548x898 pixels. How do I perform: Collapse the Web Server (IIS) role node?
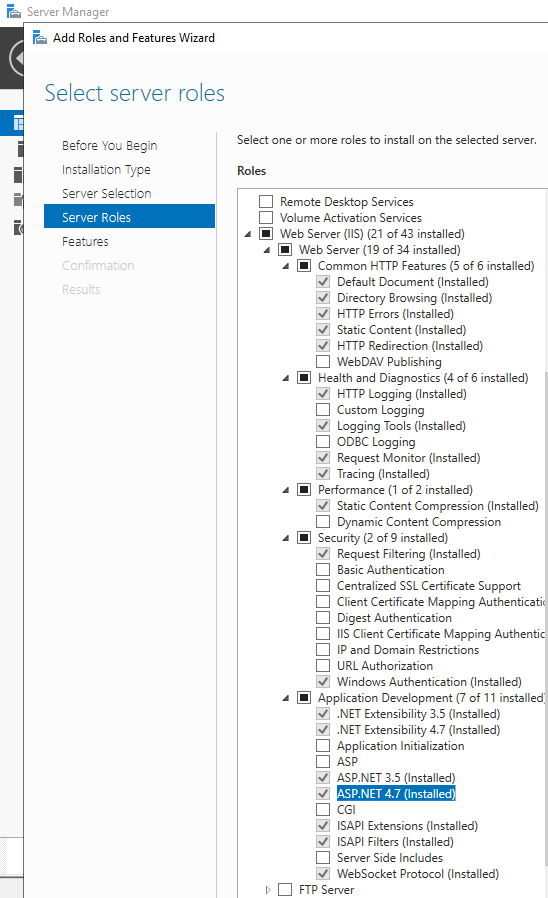pyautogui.click(x=248, y=234)
